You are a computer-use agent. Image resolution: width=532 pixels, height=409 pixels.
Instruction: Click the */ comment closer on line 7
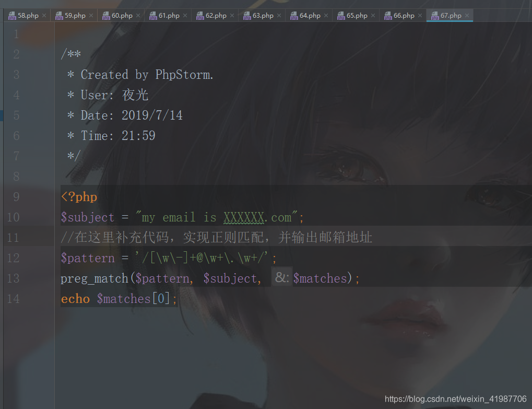[x=74, y=156]
